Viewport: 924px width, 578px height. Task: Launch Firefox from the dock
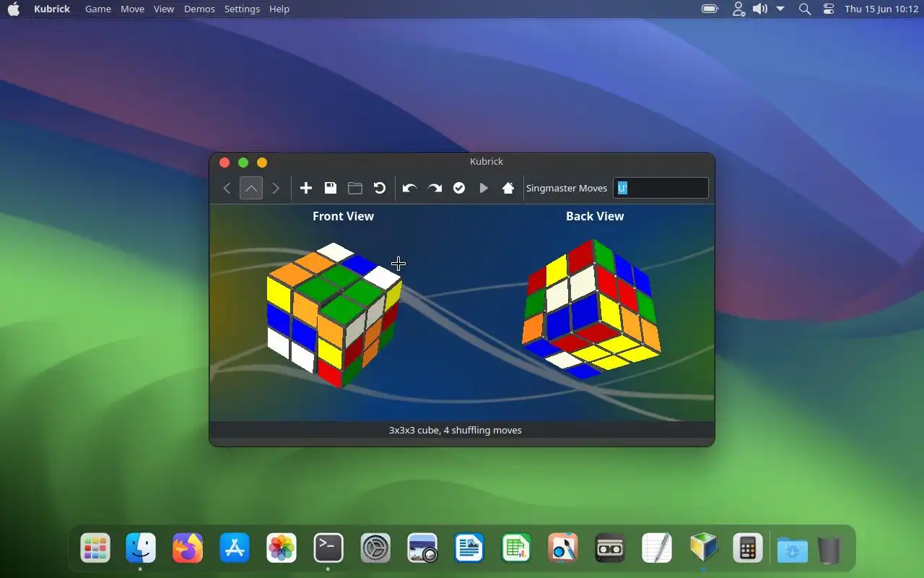click(188, 548)
